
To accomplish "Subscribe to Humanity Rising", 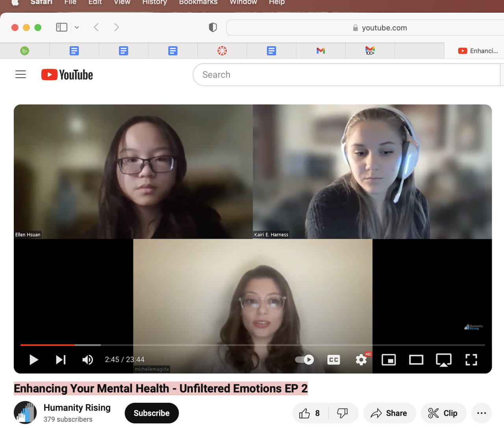I will point(152,413).
